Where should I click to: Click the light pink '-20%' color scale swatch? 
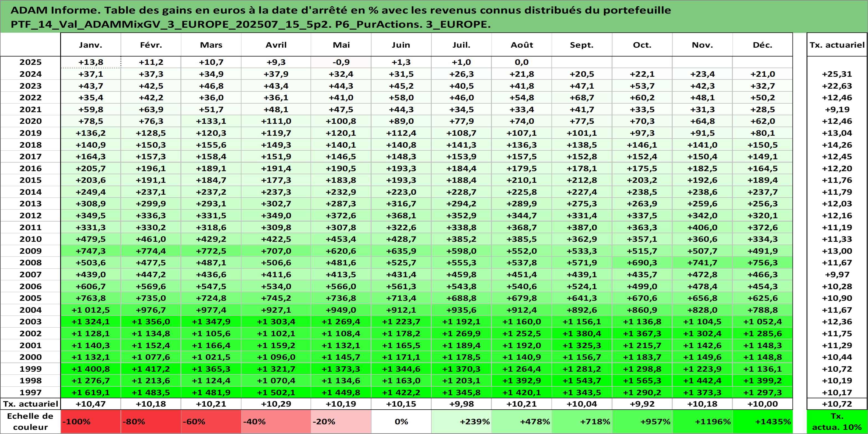tap(341, 422)
